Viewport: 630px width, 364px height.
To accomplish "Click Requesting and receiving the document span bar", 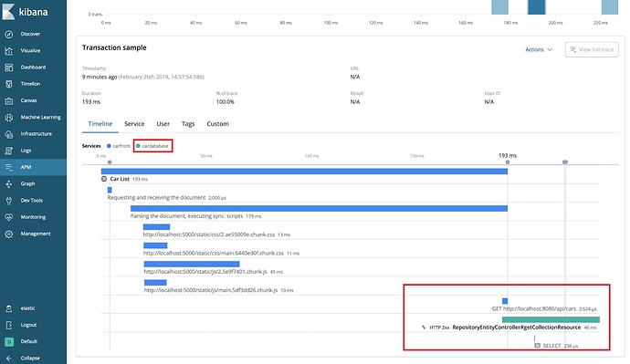I will [x=110, y=190].
